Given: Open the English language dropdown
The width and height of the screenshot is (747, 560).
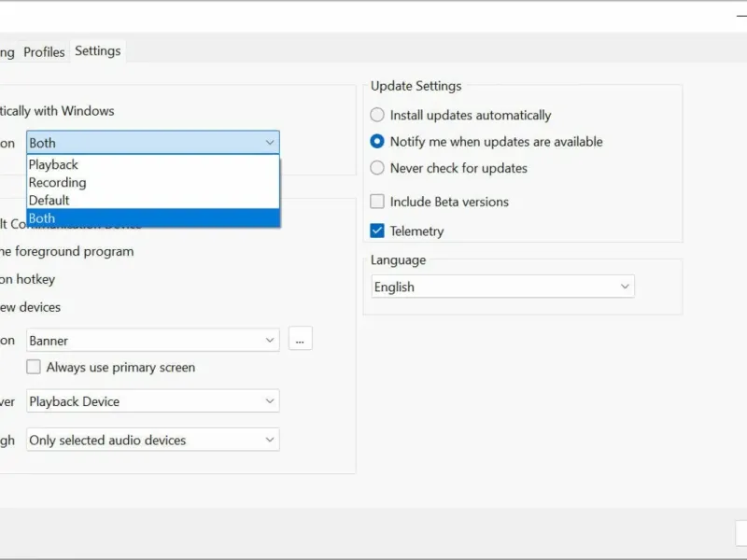Looking at the screenshot, I should [502, 287].
